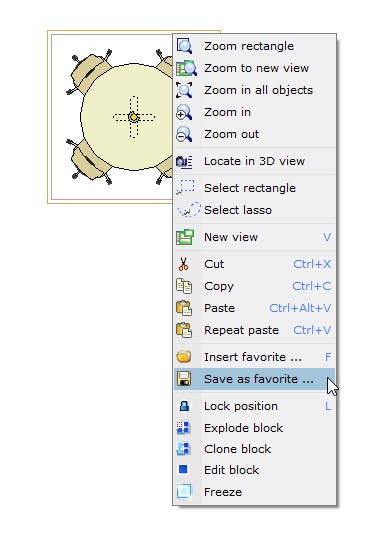Viewport: 378px width, 540px height.
Task: Click the F shortcut beside Insert favorite
Action: [x=328, y=357]
